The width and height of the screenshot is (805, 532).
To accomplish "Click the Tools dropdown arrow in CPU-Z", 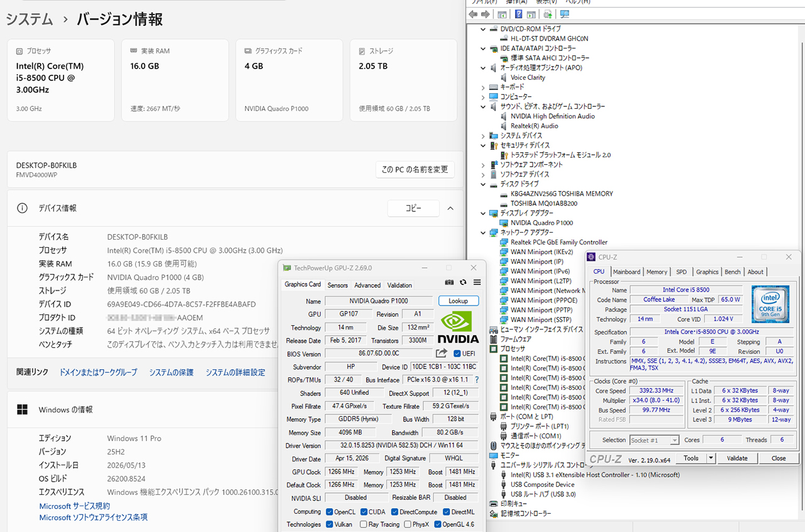I will click(711, 458).
